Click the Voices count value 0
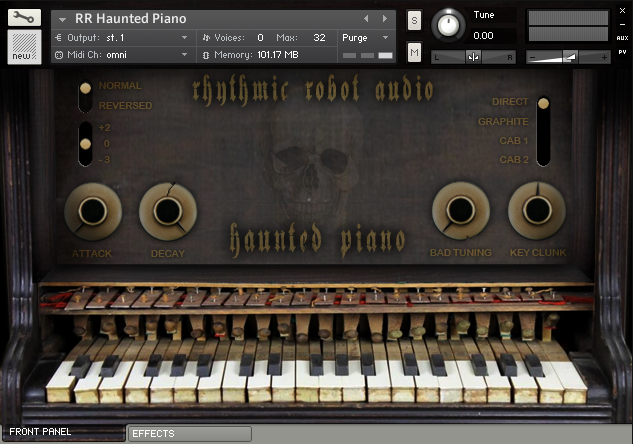 [260, 38]
